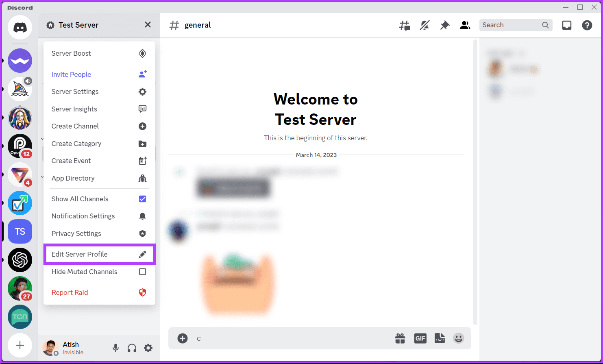Click the chat area scrollbar

point(475,182)
